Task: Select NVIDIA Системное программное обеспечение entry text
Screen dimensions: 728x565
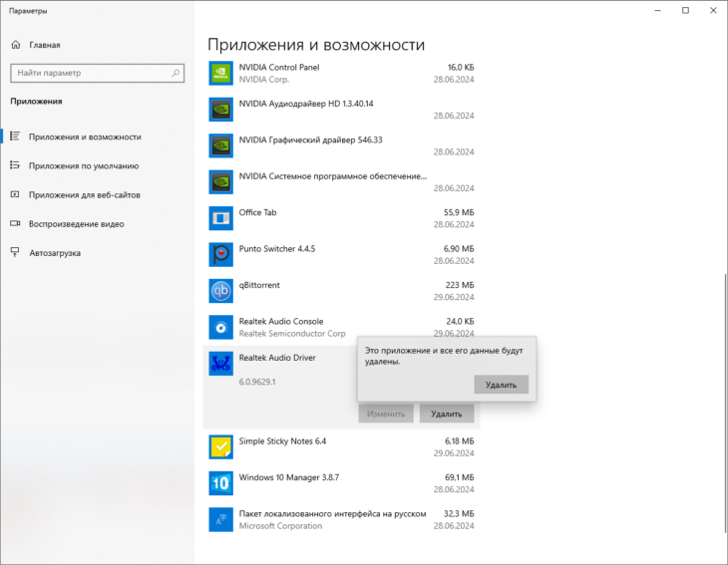Action: pyautogui.click(x=333, y=176)
